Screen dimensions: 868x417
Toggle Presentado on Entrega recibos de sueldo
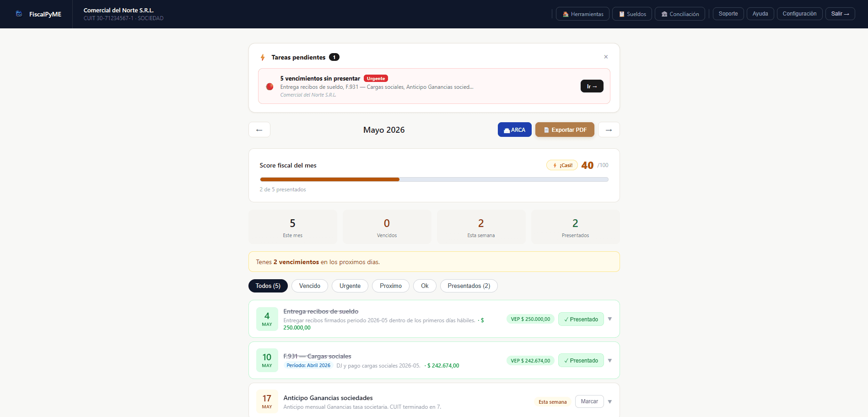click(581, 319)
